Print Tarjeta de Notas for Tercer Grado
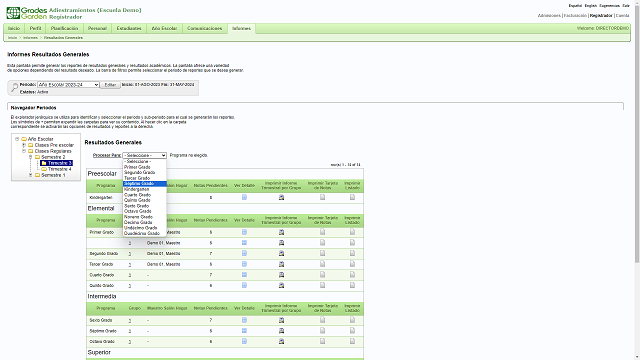This screenshot has height=360, width=640. point(322,264)
